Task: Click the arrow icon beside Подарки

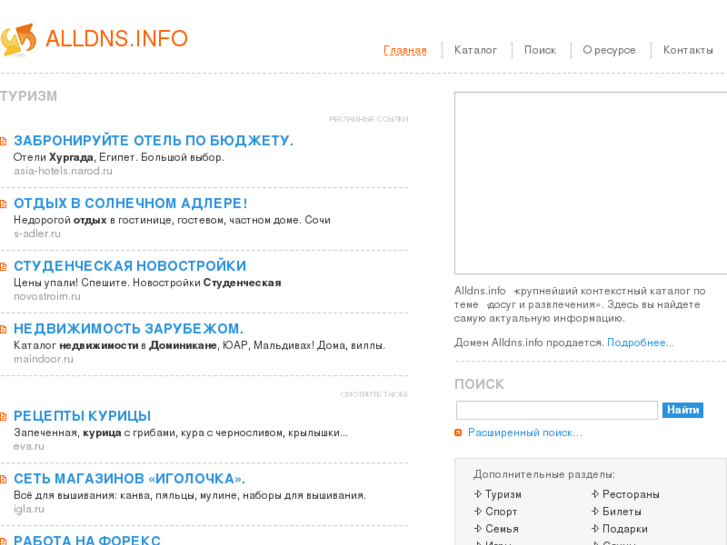Action: 595,528
